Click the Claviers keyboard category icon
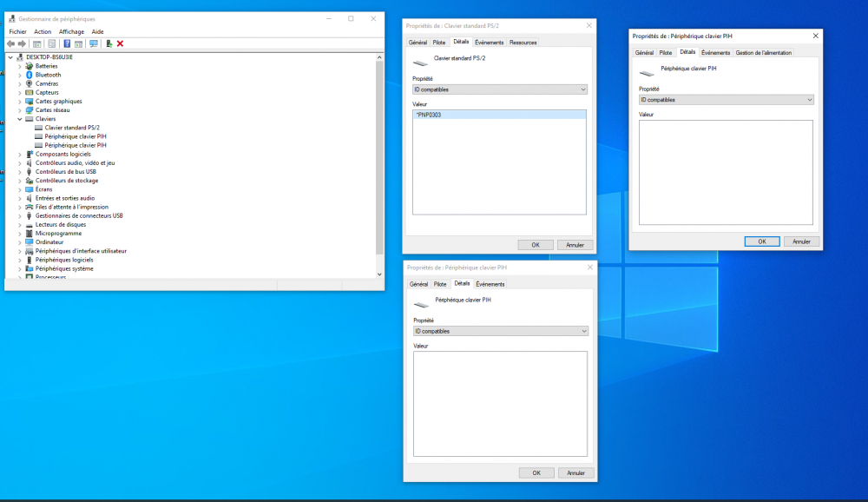The width and height of the screenshot is (868, 502). pos(30,119)
